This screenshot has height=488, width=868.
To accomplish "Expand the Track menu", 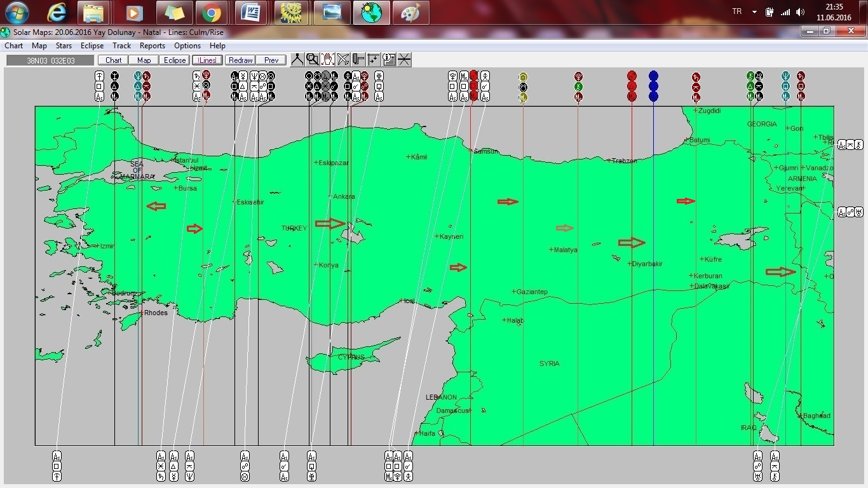I will (121, 46).
